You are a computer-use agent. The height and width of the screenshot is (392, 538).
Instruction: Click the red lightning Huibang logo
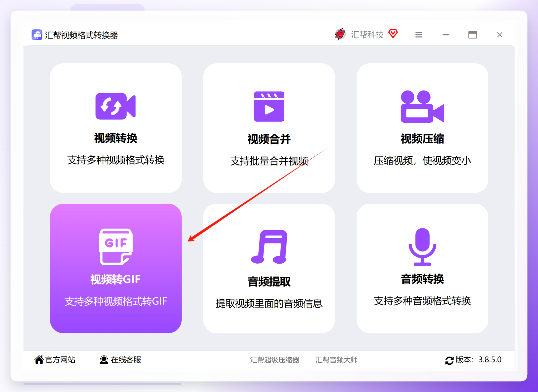point(340,34)
